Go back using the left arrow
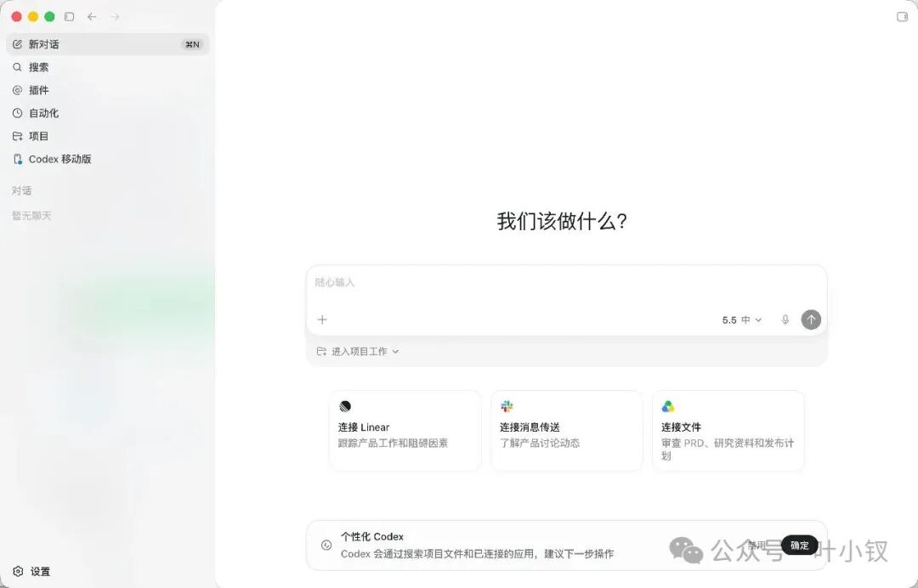 tap(92, 17)
